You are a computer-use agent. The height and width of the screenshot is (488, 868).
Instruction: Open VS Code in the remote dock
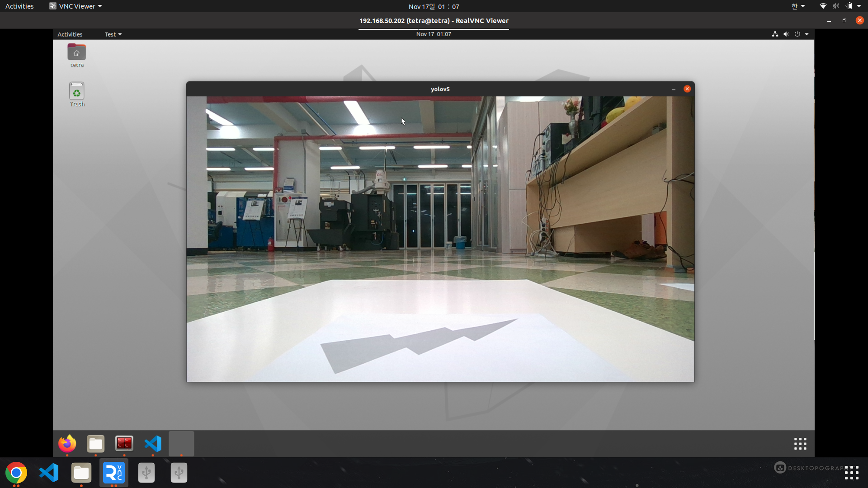point(153,444)
